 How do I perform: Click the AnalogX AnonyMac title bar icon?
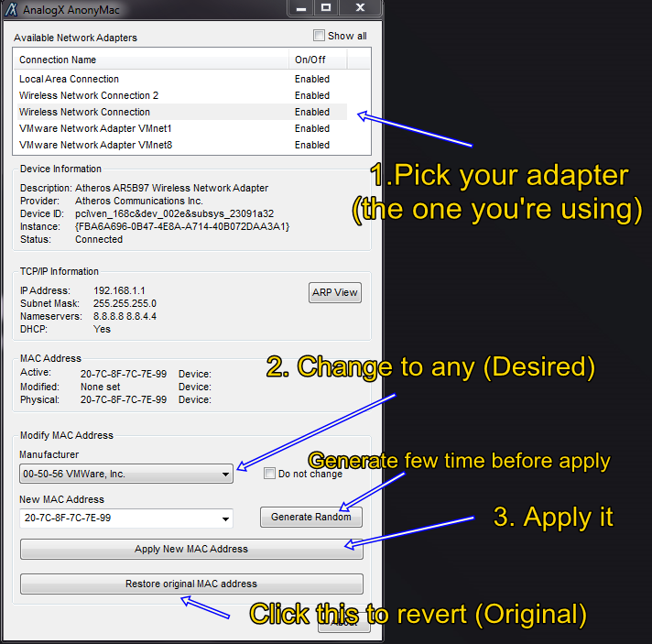(11, 9)
